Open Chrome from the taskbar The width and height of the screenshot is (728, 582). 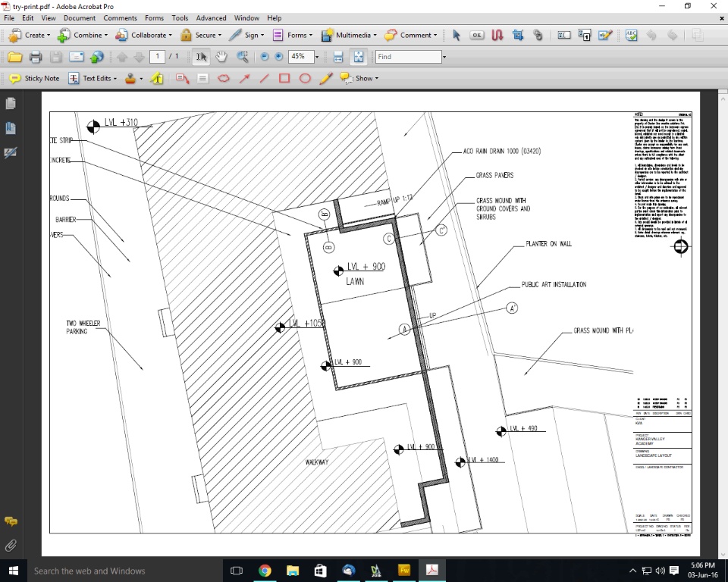click(265, 571)
